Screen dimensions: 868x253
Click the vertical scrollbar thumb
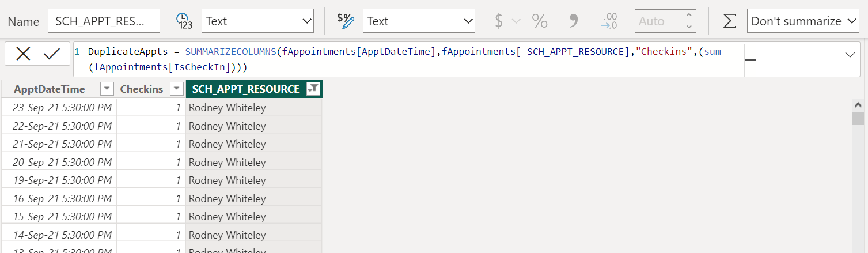tap(858, 119)
